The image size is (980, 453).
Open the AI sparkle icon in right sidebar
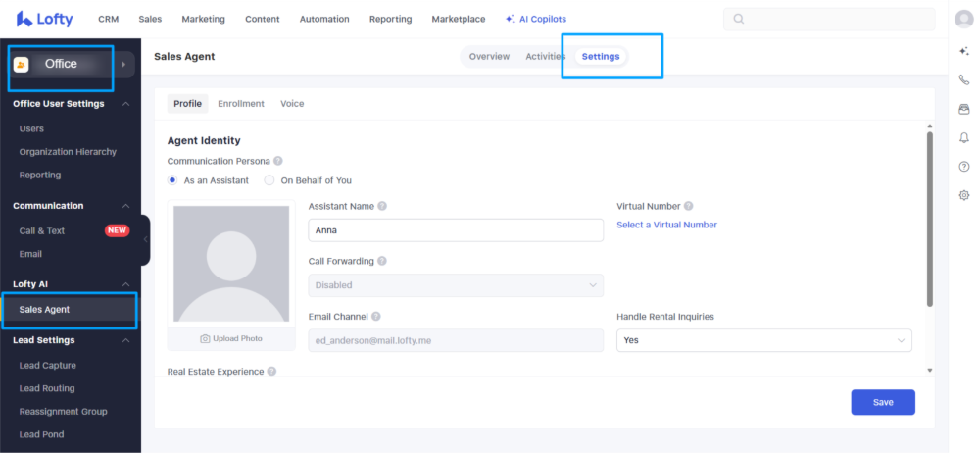(x=963, y=51)
